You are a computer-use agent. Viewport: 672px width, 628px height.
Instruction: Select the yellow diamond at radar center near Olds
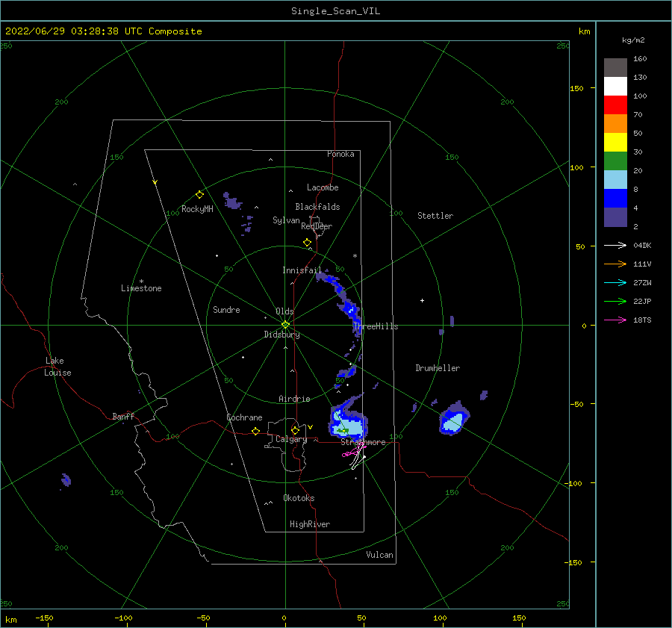coord(285,325)
